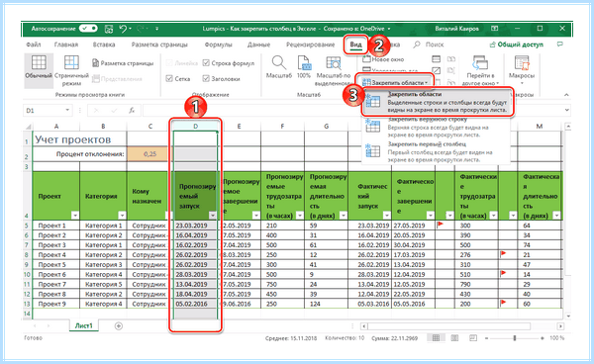Click horizontal scrollbar right arrow
This screenshot has height=364, width=594.
560,326
